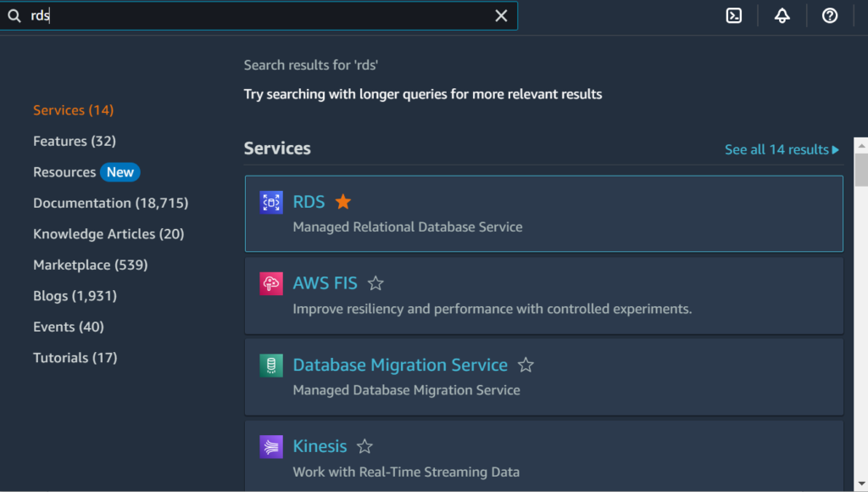Click the AWS FIS service icon

coord(271,283)
